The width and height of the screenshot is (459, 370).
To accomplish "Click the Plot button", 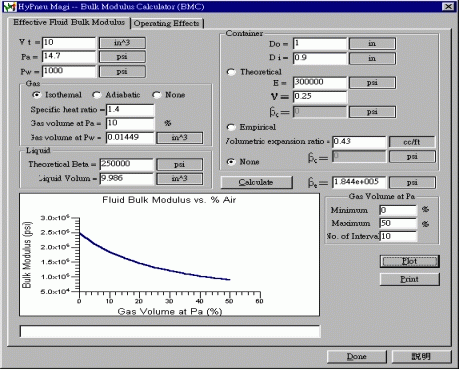I will (409, 261).
